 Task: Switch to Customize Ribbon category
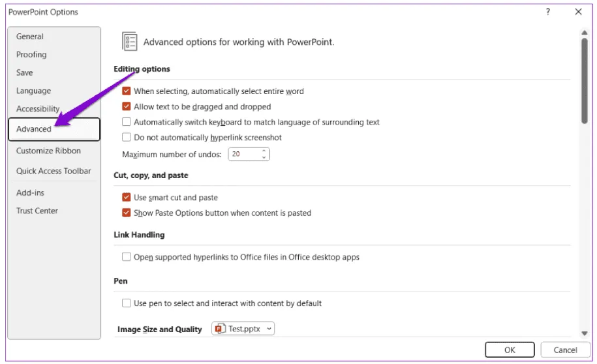point(48,151)
